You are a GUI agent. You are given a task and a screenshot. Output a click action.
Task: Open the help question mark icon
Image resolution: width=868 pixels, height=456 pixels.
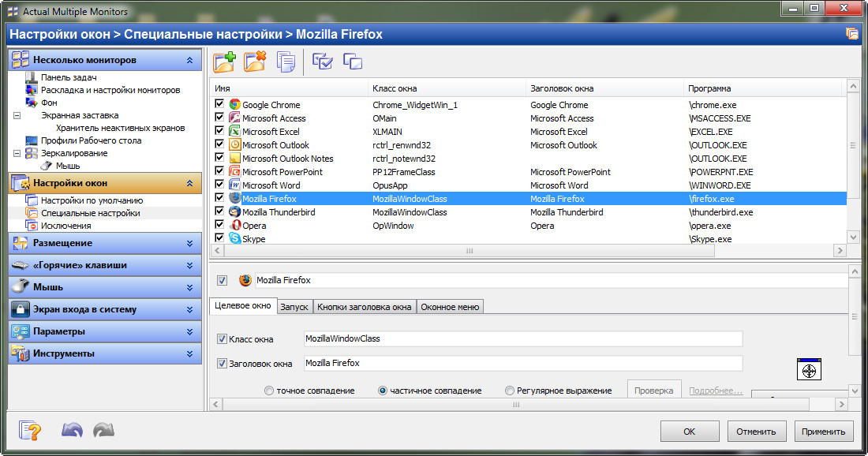click(29, 431)
